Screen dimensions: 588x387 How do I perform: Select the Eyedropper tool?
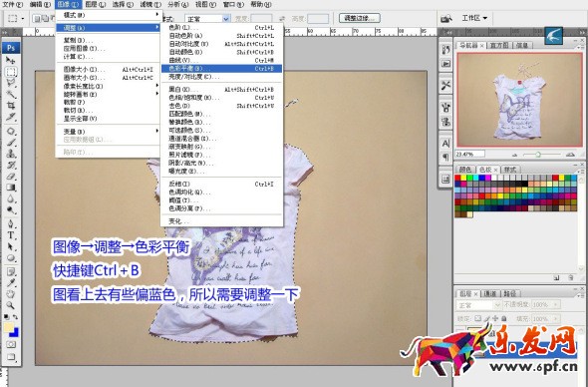[x=11, y=283]
